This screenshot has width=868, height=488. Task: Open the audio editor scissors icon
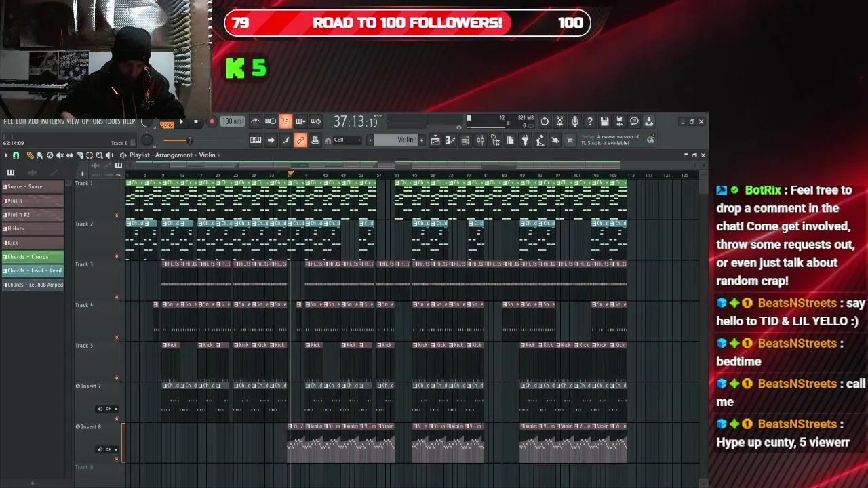pos(559,121)
